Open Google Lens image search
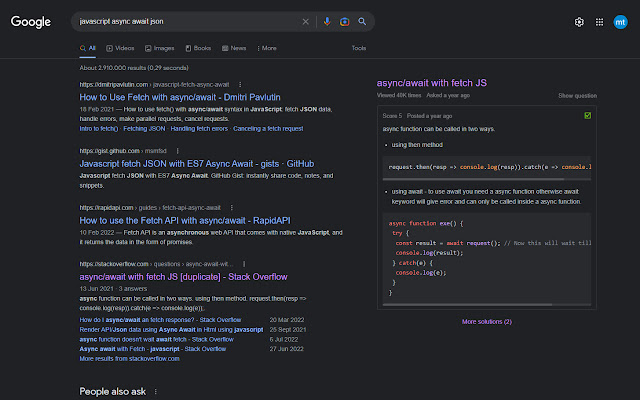This screenshot has height=400, width=640. [x=344, y=22]
